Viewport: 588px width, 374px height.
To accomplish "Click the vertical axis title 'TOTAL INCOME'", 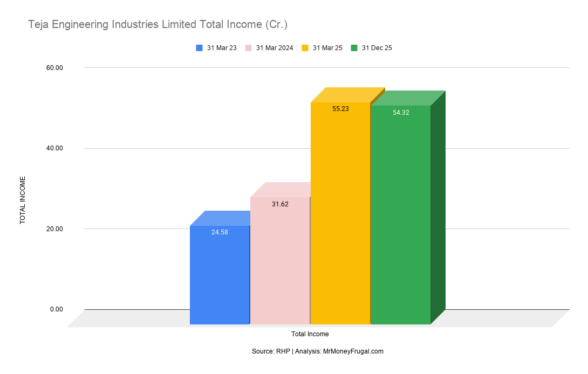I will 23,200.
